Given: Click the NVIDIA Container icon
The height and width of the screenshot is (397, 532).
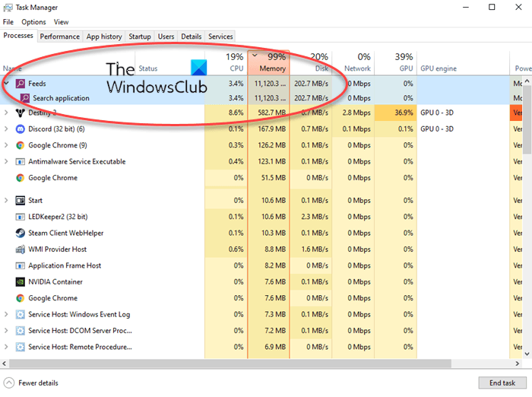Looking at the screenshot, I should [x=21, y=282].
